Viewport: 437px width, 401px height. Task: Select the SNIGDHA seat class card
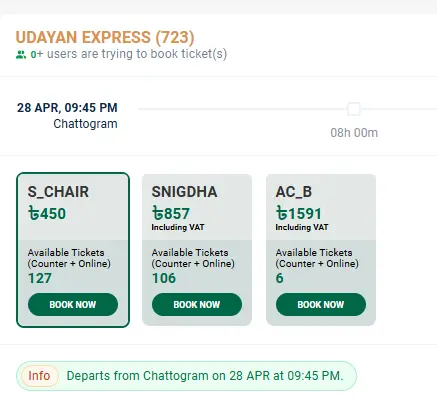[197, 250]
